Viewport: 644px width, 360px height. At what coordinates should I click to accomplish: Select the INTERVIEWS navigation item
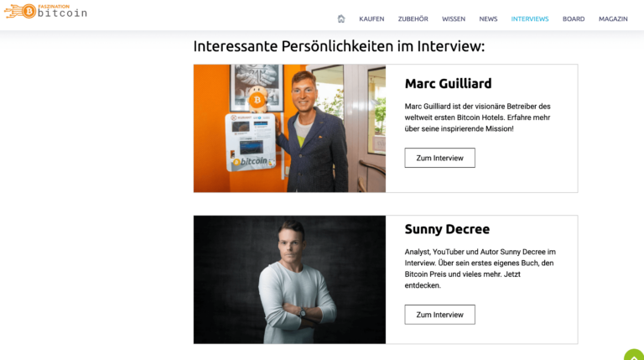coord(530,19)
